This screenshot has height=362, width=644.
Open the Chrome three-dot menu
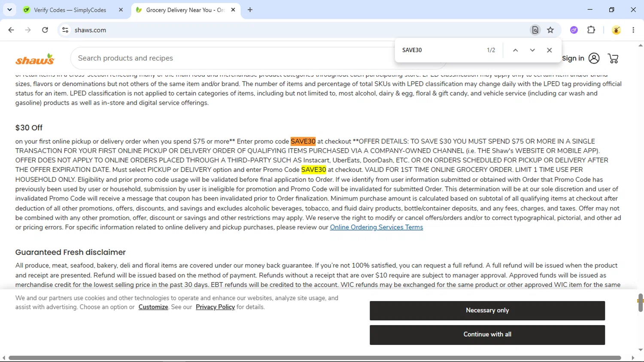[x=633, y=30]
